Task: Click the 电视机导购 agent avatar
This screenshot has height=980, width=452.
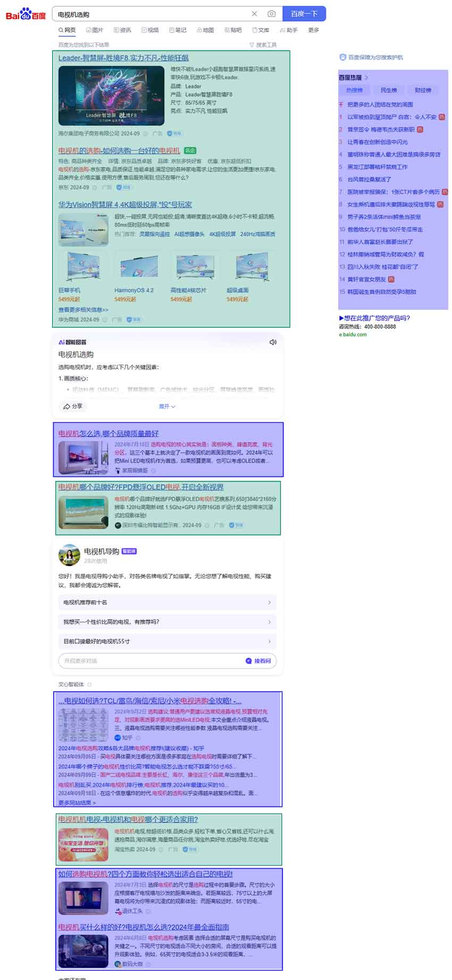Action: (69, 555)
